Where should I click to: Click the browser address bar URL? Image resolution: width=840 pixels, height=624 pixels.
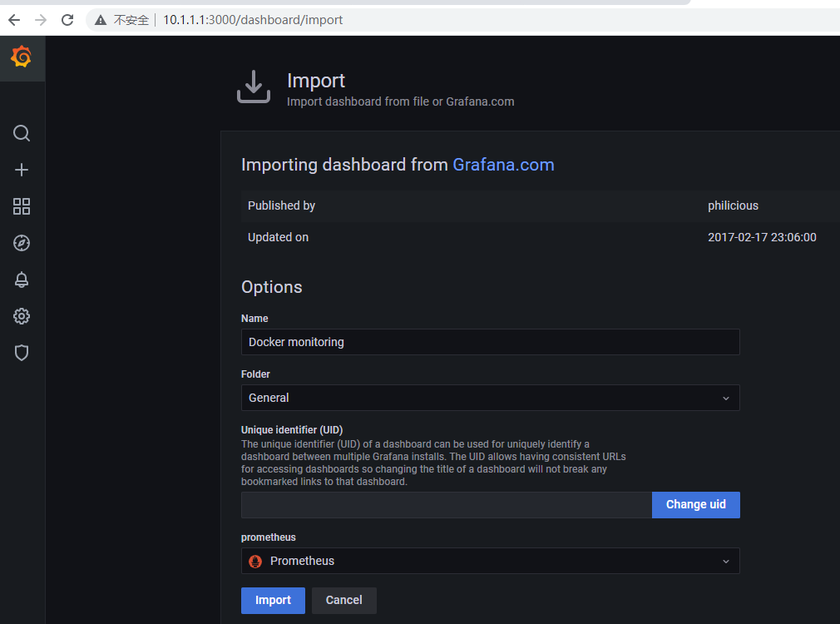coord(253,20)
